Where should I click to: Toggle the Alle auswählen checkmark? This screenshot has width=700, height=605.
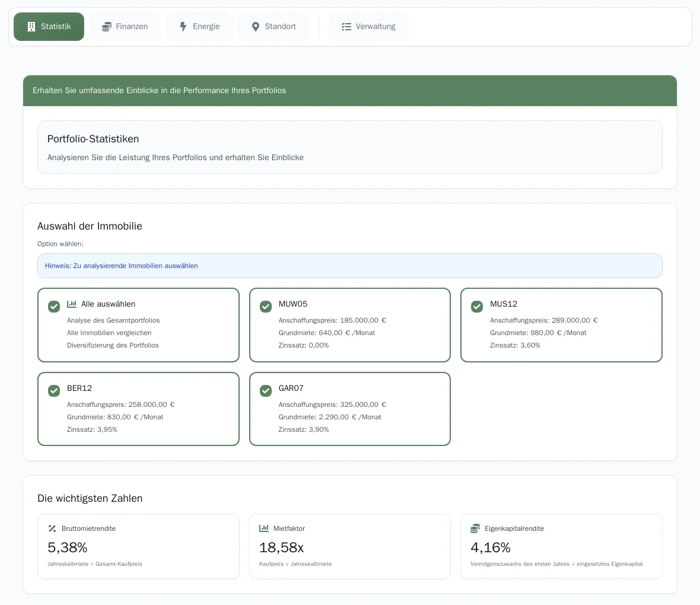54,307
